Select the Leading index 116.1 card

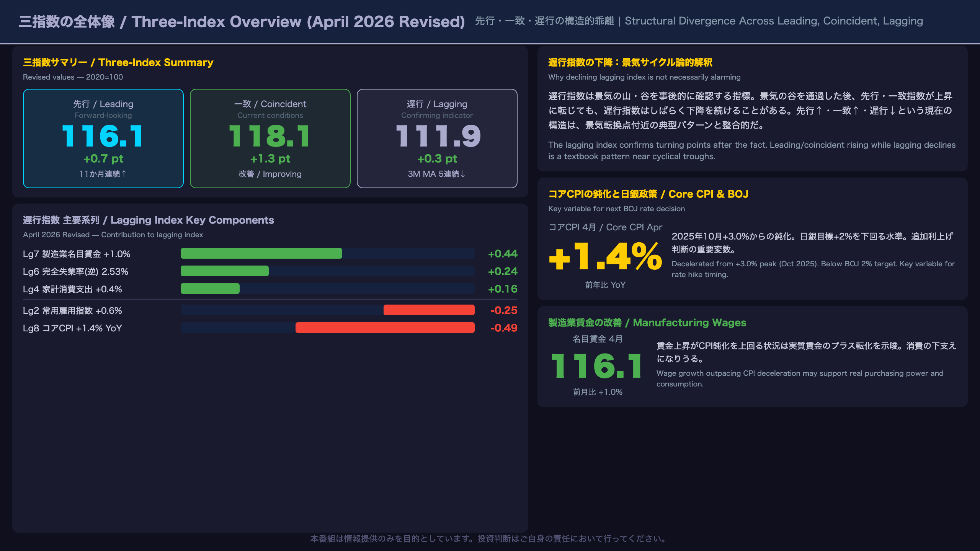[103, 139]
